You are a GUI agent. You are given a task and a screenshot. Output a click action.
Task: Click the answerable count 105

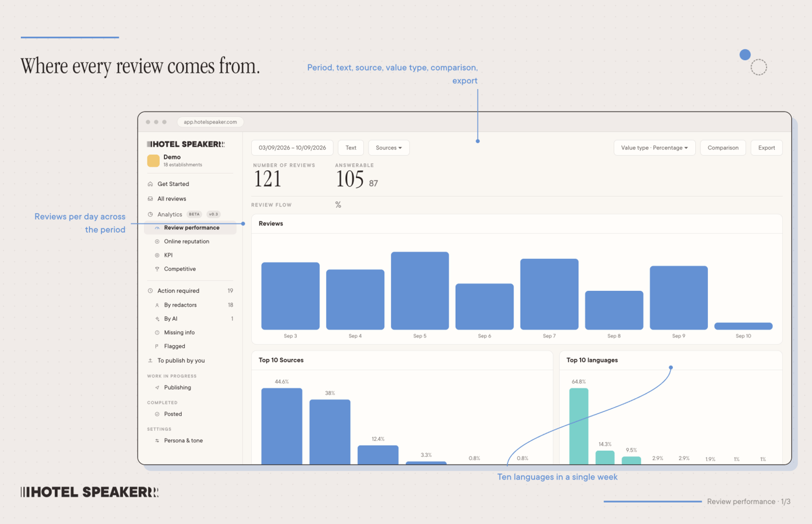(350, 179)
